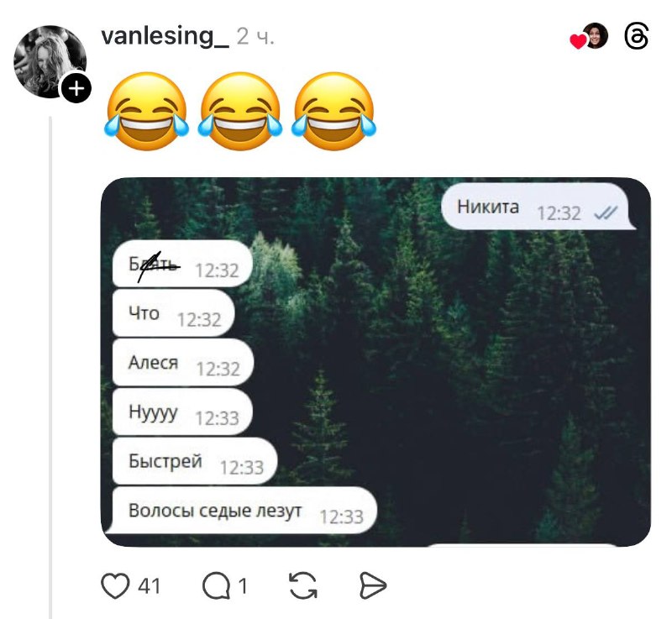The width and height of the screenshot is (672, 619).
Task: Open the vanlesing_ username link
Action: pos(164,37)
